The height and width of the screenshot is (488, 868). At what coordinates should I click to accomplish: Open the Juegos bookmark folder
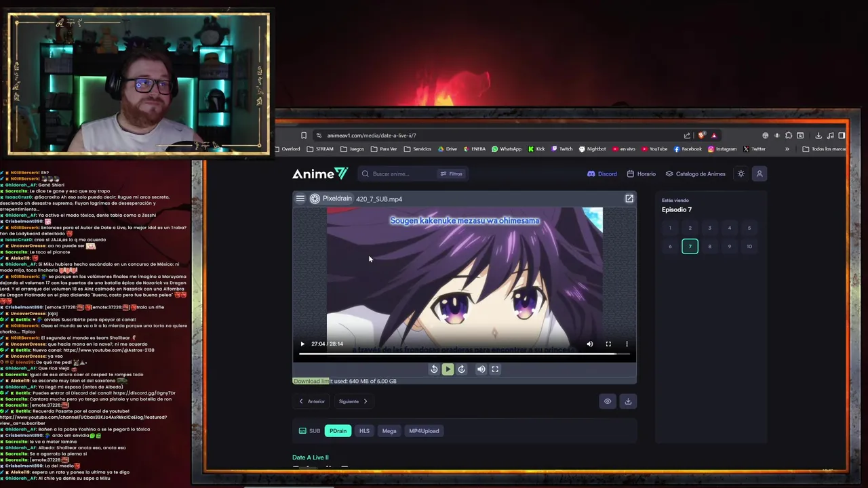pyautogui.click(x=352, y=149)
